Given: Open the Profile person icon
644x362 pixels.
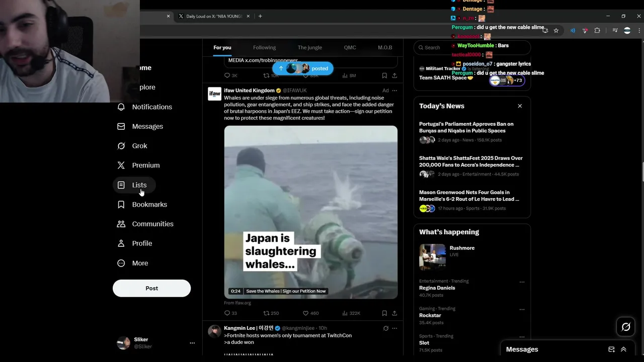Looking at the screenshot, I should [x=121, y=243].
